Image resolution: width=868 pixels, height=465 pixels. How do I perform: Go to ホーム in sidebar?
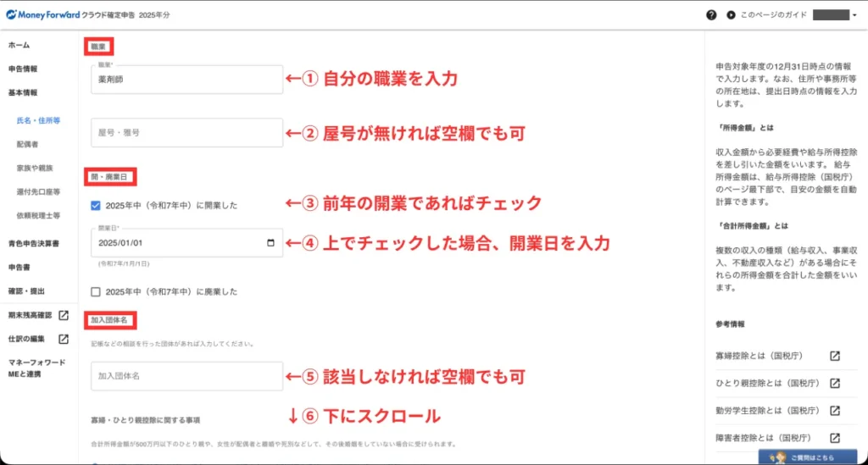tap(19, 46)
